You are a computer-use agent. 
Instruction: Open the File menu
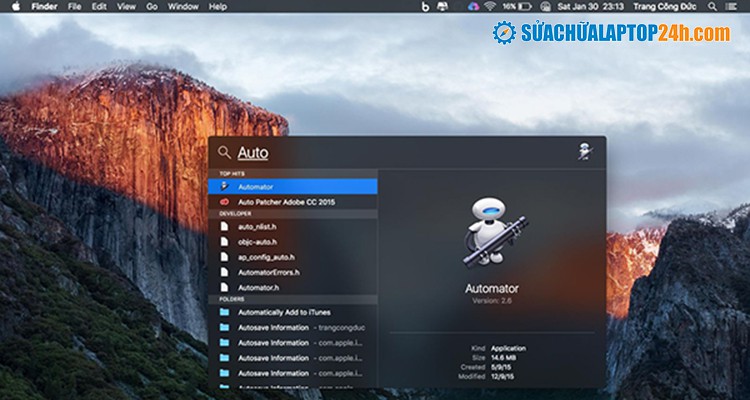tap(75, 7)
